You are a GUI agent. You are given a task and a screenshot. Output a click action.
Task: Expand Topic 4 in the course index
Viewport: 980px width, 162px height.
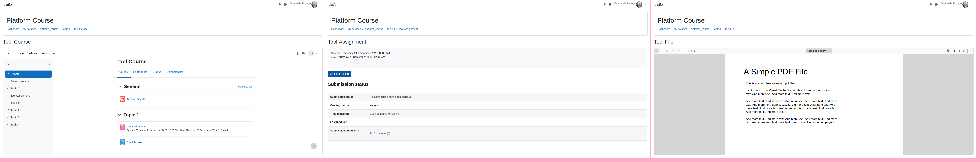pos(8,125)
